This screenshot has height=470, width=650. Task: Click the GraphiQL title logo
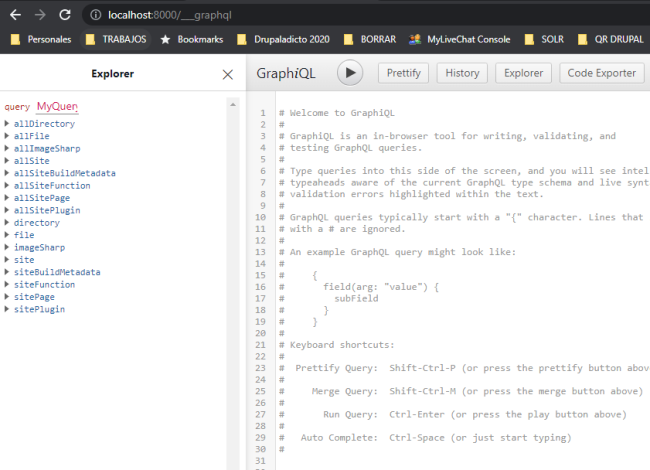[x=286, y=73]
